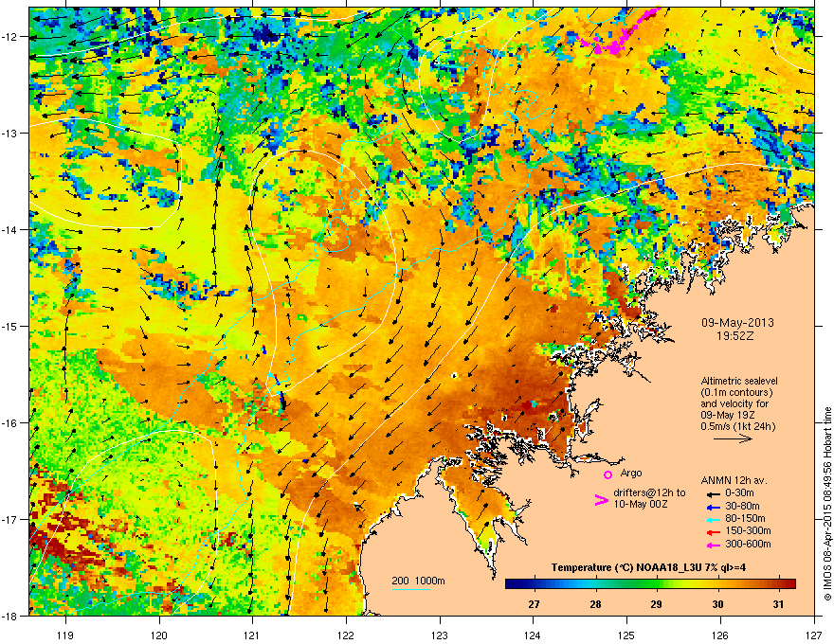Click the '0.5m/s (1kt 24h)' text

(738, 426)
